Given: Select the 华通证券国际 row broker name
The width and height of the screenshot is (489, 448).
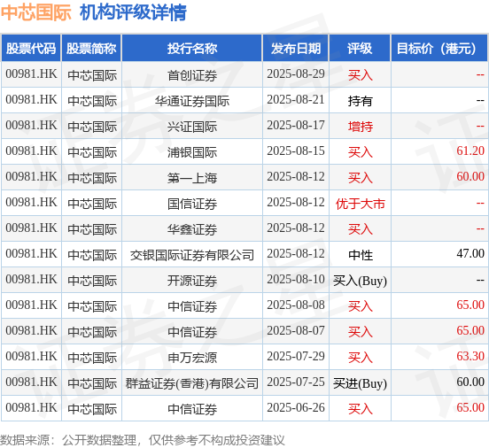Looking at the screenshot, I should pos(192,101).
